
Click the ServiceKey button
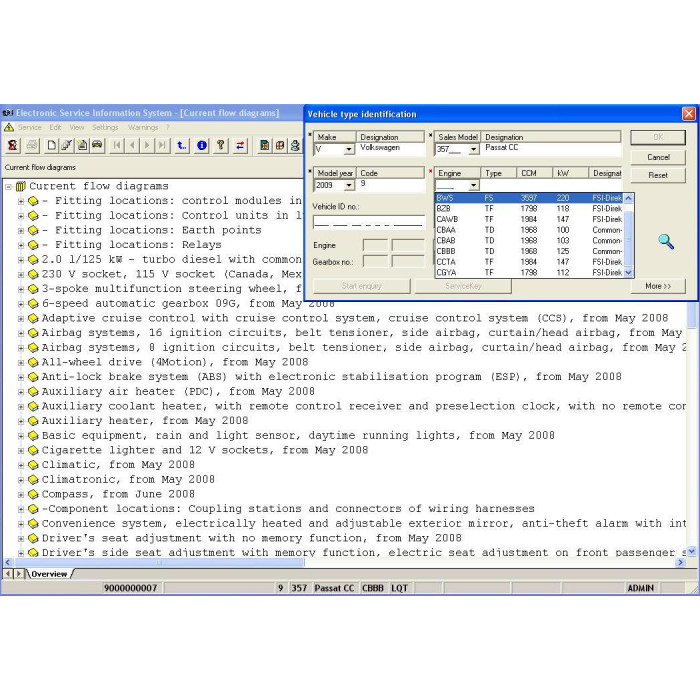coord(463,286)
